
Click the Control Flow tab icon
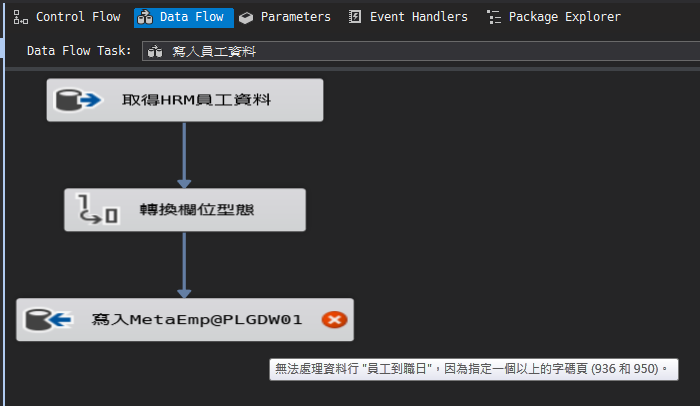[21, 17]
